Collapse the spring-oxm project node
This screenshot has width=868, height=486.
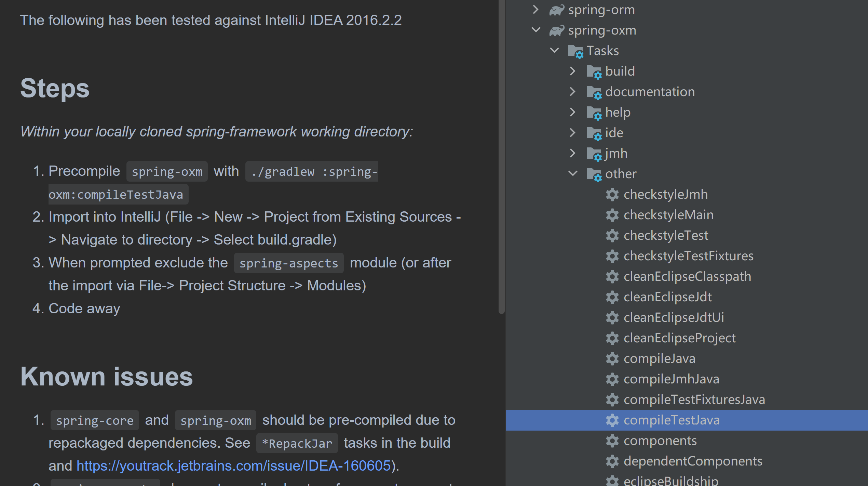point(536,30)
